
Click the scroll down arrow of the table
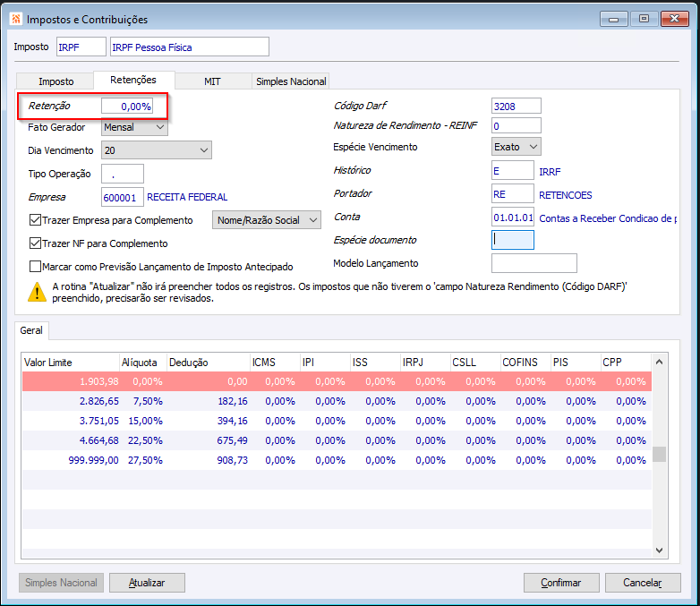(x=660, y=551)
